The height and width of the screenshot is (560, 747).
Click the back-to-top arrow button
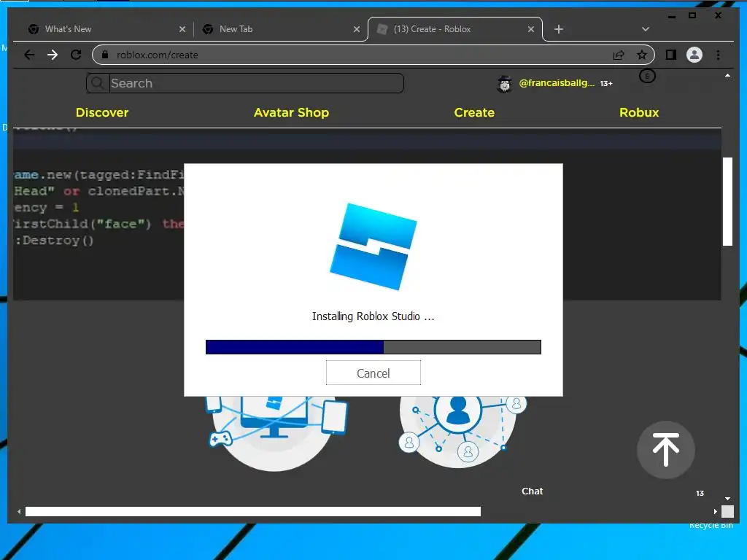click(665, 449)
